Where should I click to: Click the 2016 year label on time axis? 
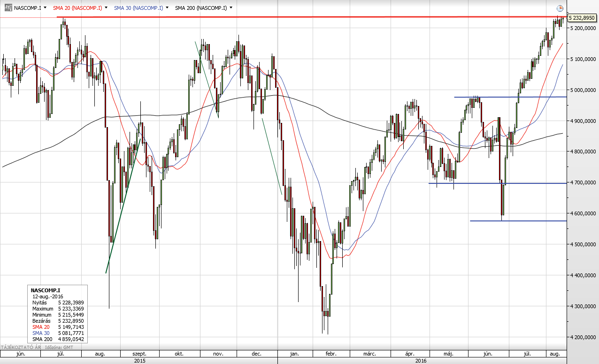(422, 361)
